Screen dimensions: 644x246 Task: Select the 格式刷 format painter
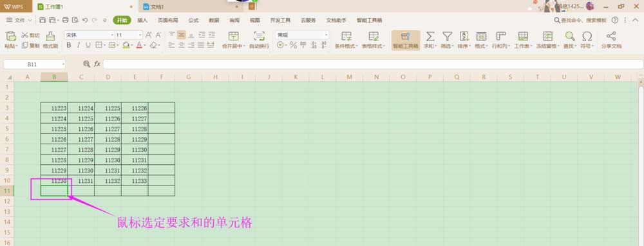(50, 40)
